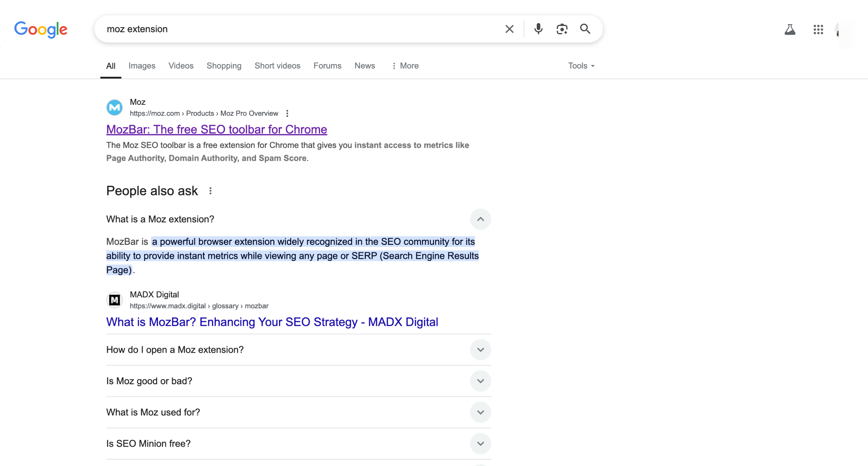868x466 pixels.
Task: Collapse 'What is a Moz extension?' answer
Action: (x=480, y=219)
